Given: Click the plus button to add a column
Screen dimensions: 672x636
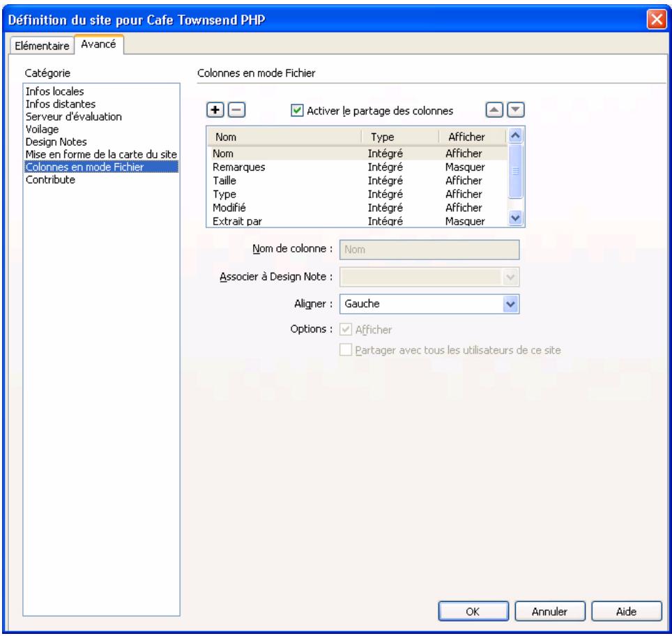Looking at the screenshot, I should click(215, 110).
